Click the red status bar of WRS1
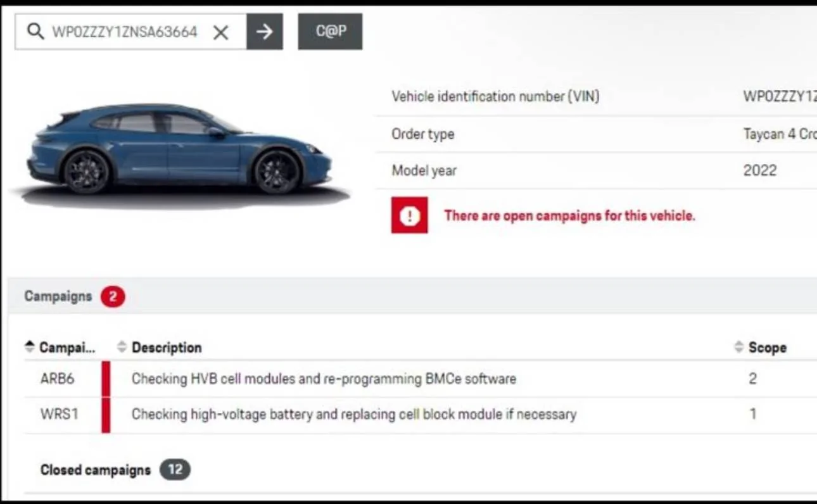The image size is (817, 504). point(106,415)
